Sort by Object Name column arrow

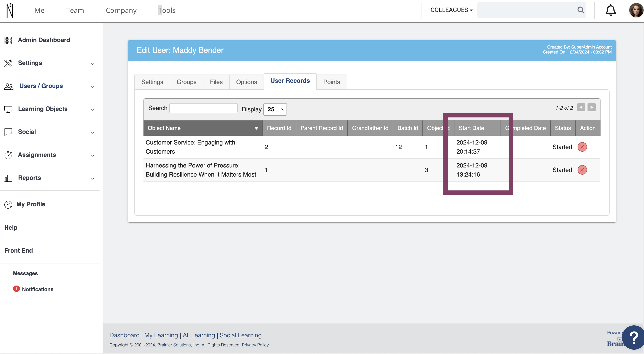(x=256, y=128)
